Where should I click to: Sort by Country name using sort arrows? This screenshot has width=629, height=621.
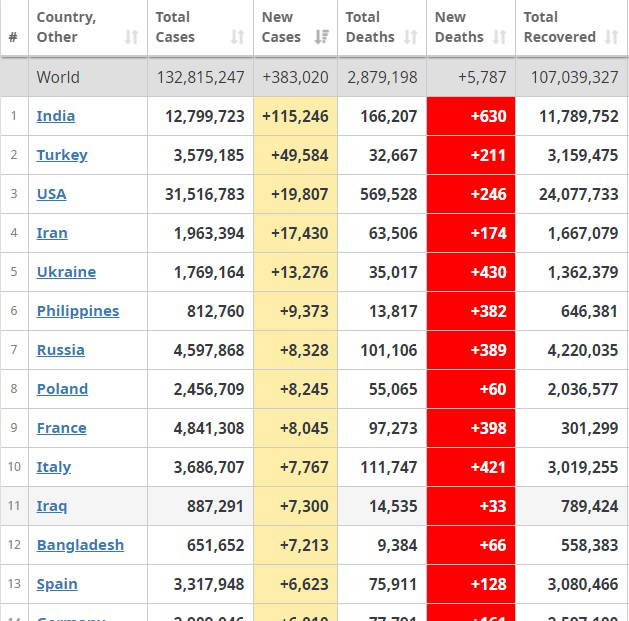coord(131,37)
